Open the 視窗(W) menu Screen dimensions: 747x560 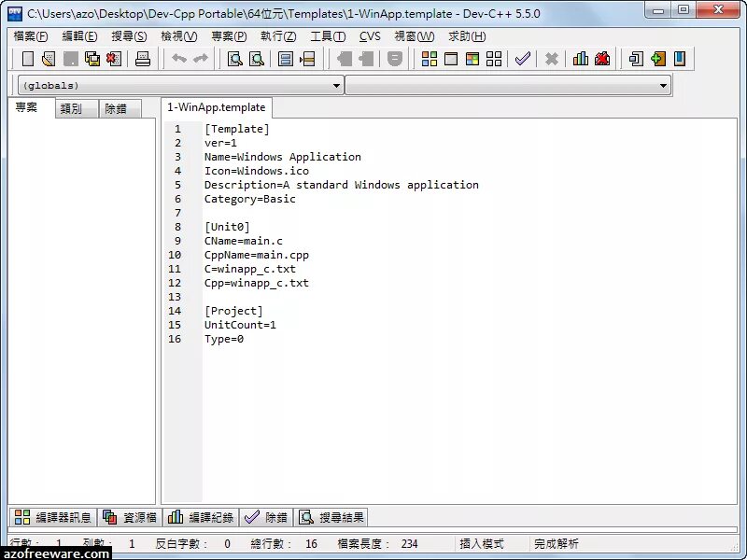415,36
